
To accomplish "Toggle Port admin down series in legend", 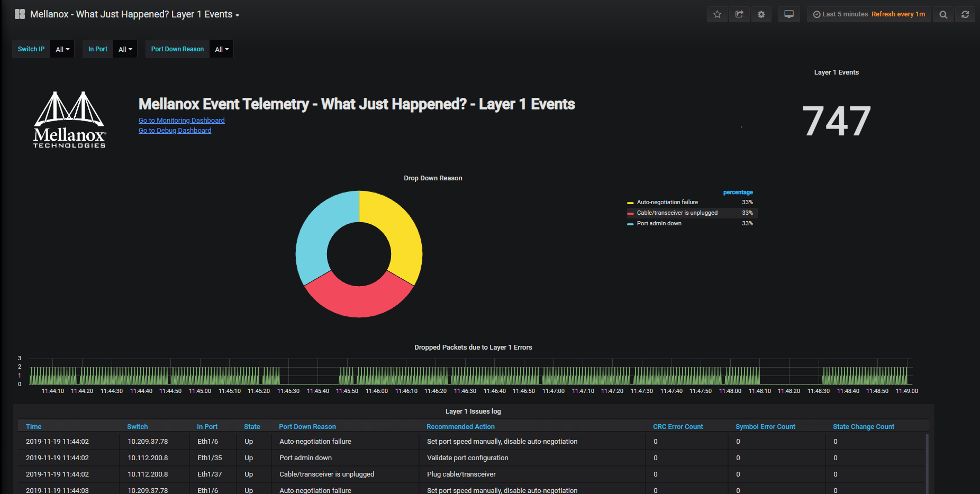I will click(x=659, y=223).
